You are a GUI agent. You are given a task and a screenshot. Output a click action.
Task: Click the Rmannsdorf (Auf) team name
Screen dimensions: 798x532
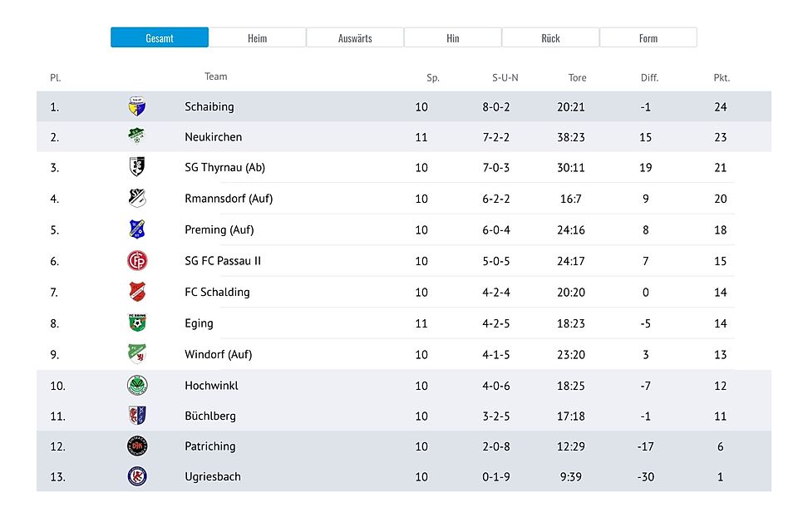pos(228,199)
